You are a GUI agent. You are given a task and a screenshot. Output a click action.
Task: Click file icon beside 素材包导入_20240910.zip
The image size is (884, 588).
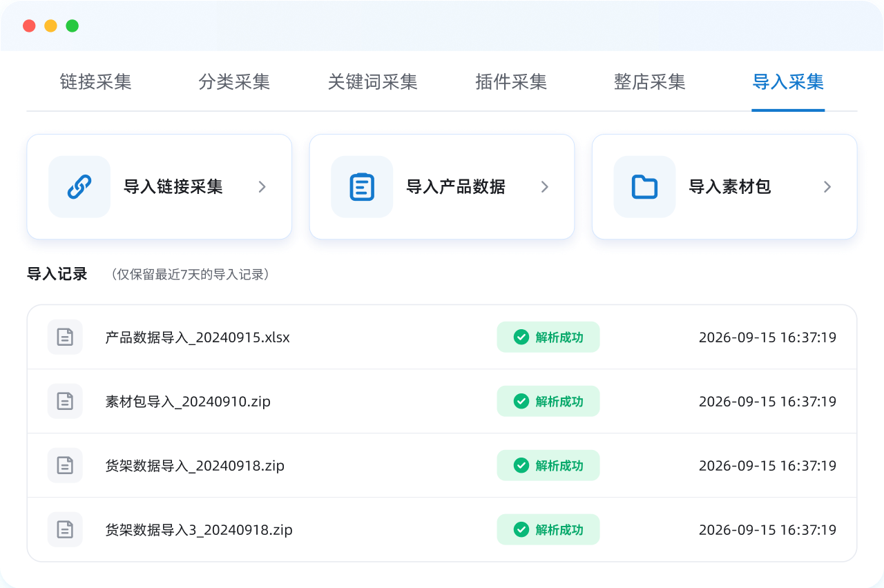[65, 401]
